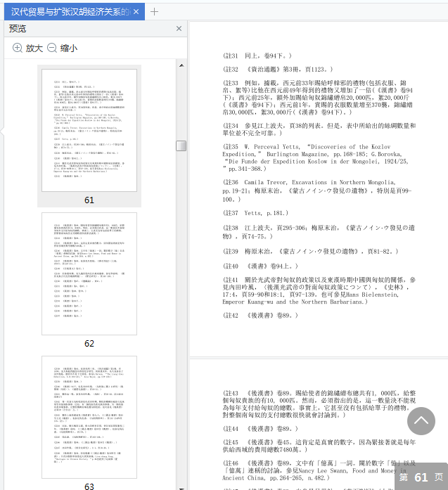Click the 放大 zoom-in magnifier icon
Viewport: 448px width, 490px height.
pos(17,48)
